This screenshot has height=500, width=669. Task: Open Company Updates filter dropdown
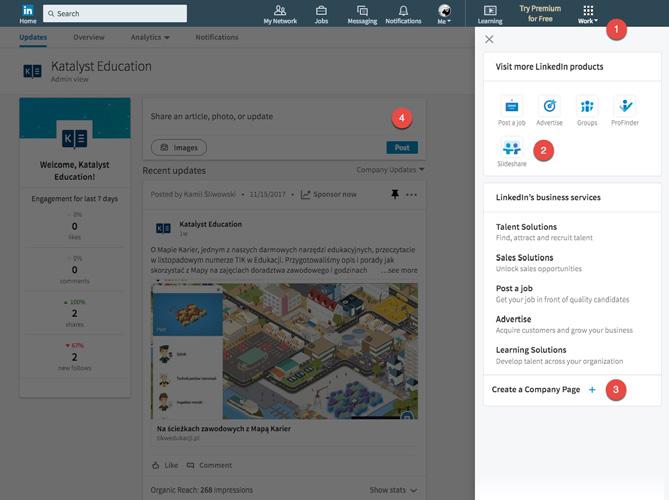pos(390,170)
